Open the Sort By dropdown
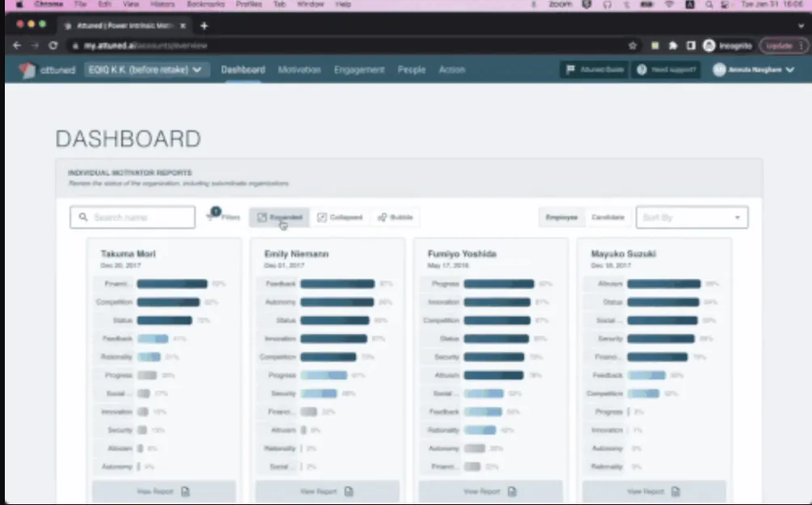Viewport: 812px width, 505px height. point(691,218)
